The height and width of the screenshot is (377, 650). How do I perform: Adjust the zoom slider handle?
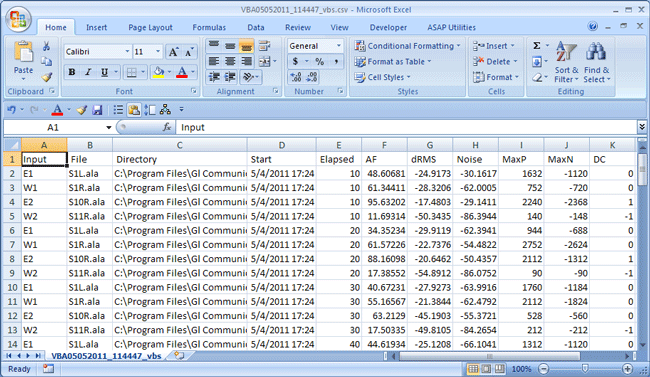pyautogui.click(x=585, y=368)
